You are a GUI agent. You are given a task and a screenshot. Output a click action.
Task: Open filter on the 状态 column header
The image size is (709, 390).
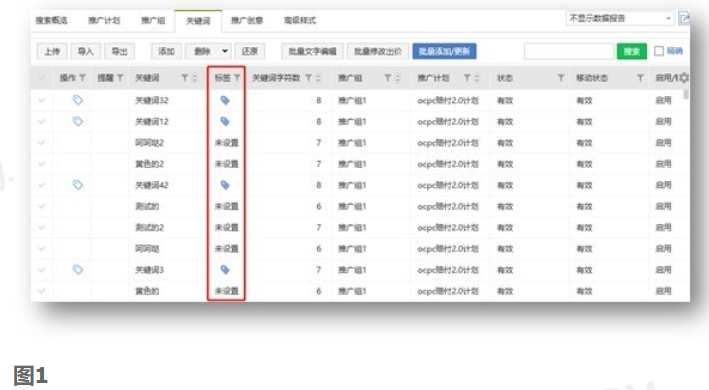click(x=561, y=78)
